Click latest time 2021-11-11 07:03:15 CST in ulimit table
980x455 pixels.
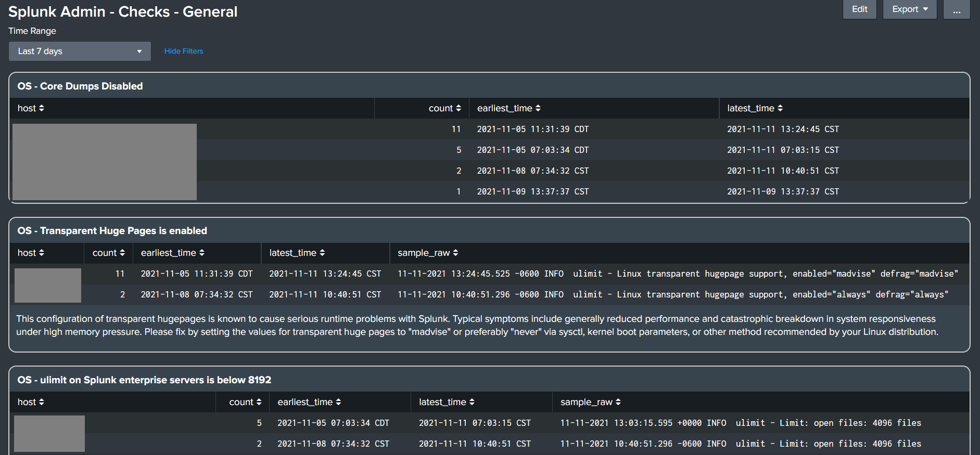[475, 423]
